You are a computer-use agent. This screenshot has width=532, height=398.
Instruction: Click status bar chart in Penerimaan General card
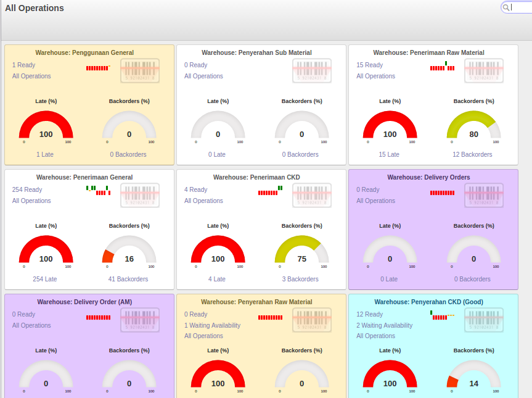[98, 190]
